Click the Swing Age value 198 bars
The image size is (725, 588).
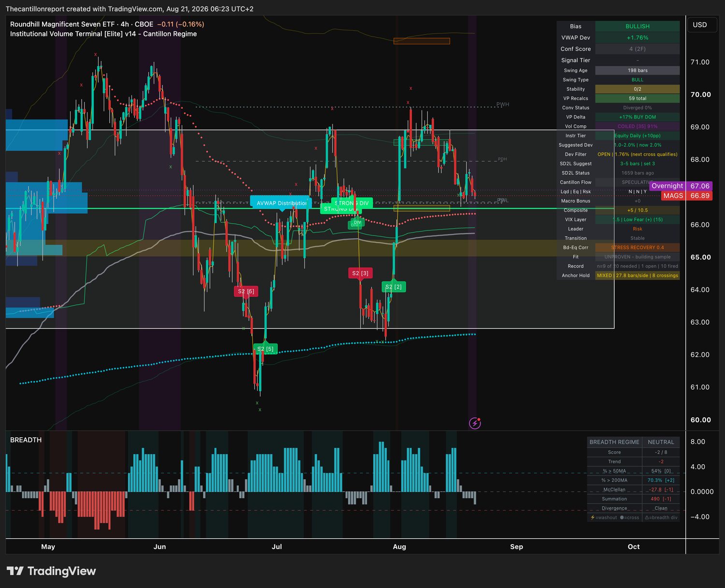click(x=638, y=71)
